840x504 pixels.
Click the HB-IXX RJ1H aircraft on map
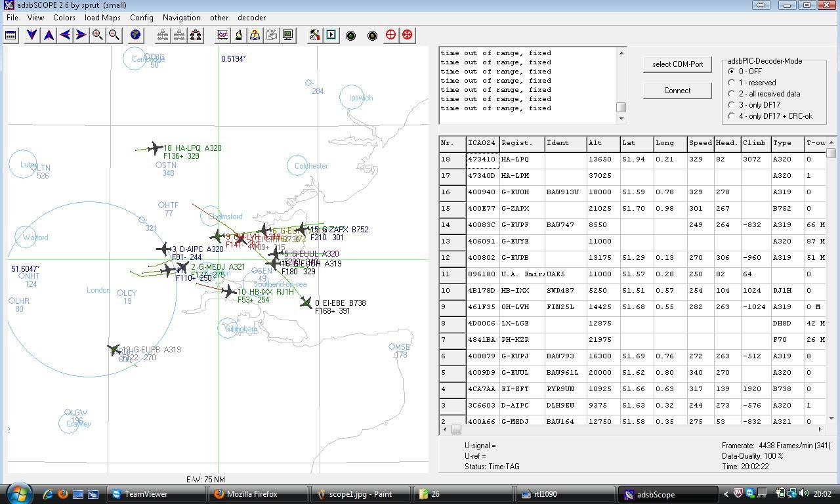(x=229, y=291)
